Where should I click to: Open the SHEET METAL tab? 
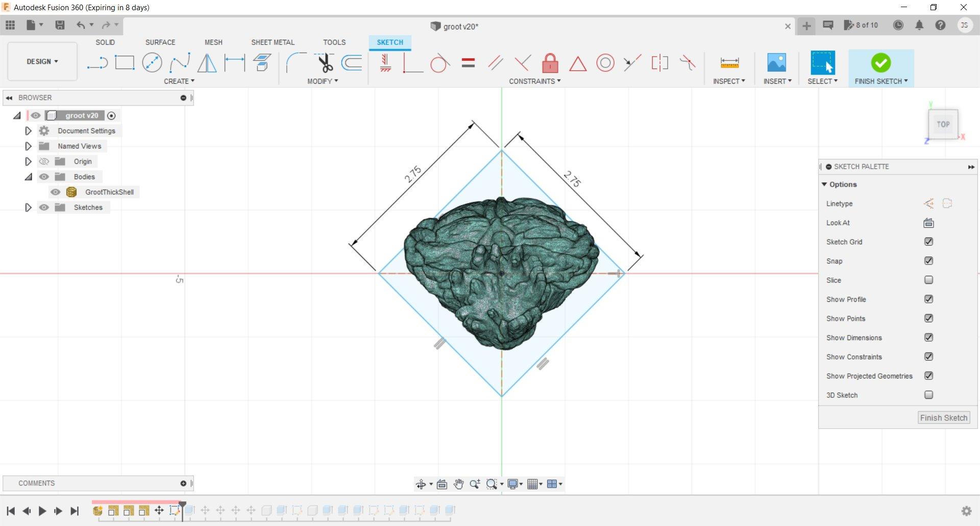(273, 42)
